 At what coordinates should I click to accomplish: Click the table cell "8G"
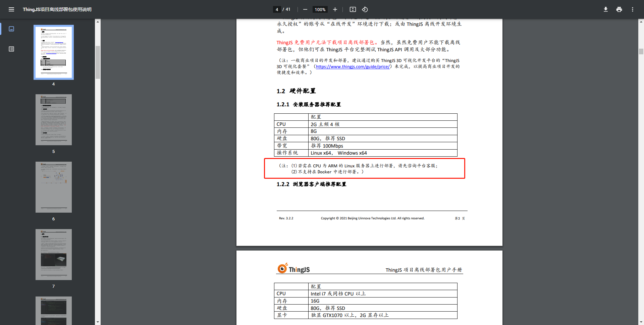[x=383, y=131]
